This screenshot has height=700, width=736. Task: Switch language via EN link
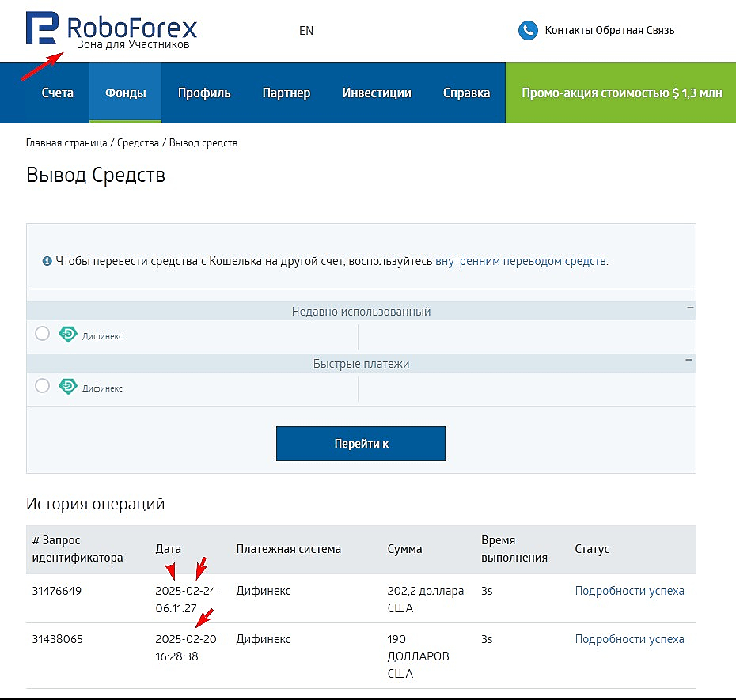pyautogui.click(x=306, y=31)
